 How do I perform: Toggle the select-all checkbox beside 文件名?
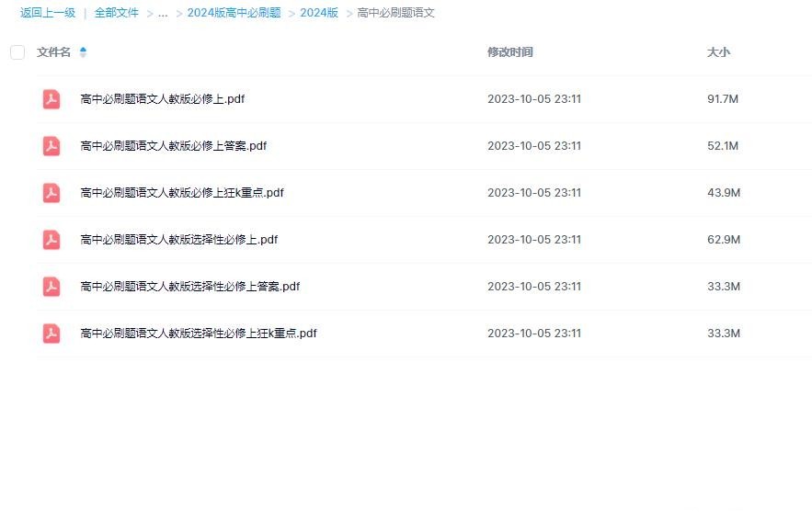17,52
